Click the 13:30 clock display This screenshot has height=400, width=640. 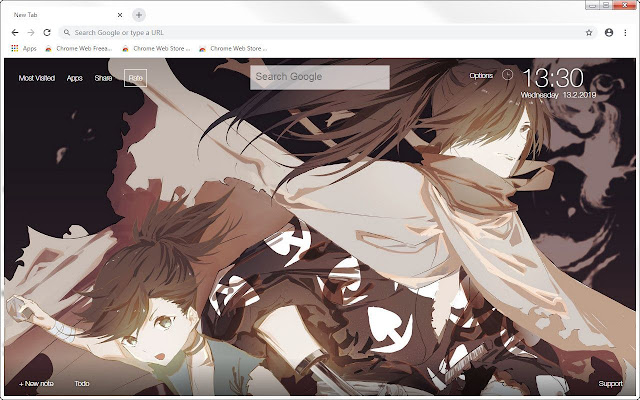(553, 78)
